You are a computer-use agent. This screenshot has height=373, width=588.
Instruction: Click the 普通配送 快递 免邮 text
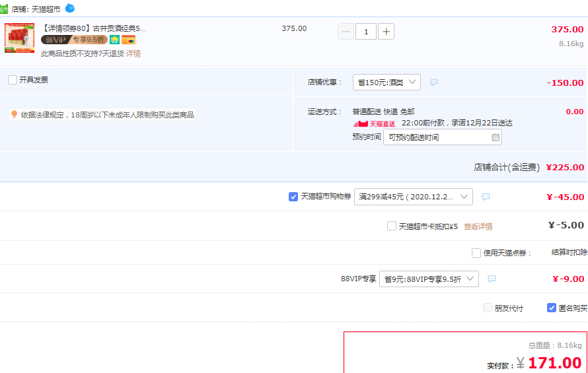click(383, 112)
